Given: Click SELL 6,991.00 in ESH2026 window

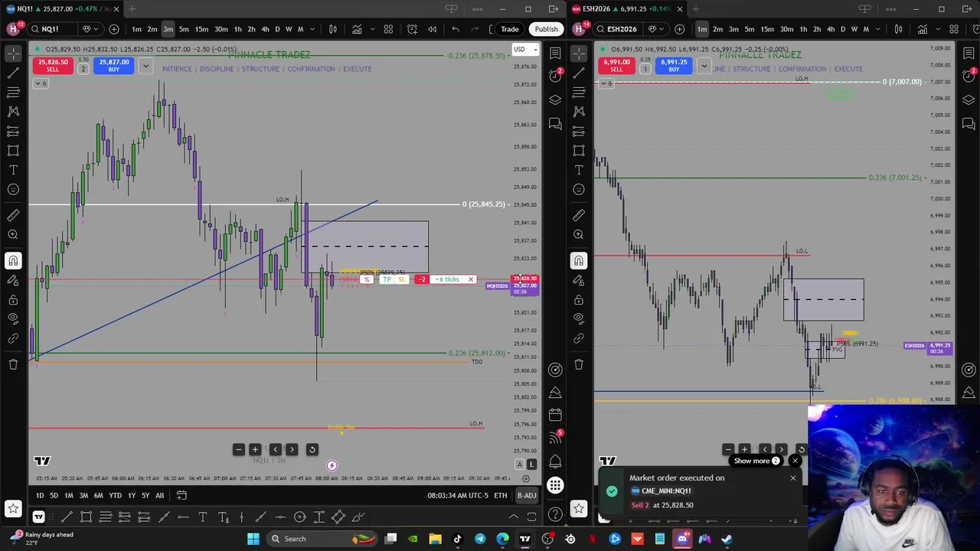Looking at the screenshot, I should [x=616, y=66].
